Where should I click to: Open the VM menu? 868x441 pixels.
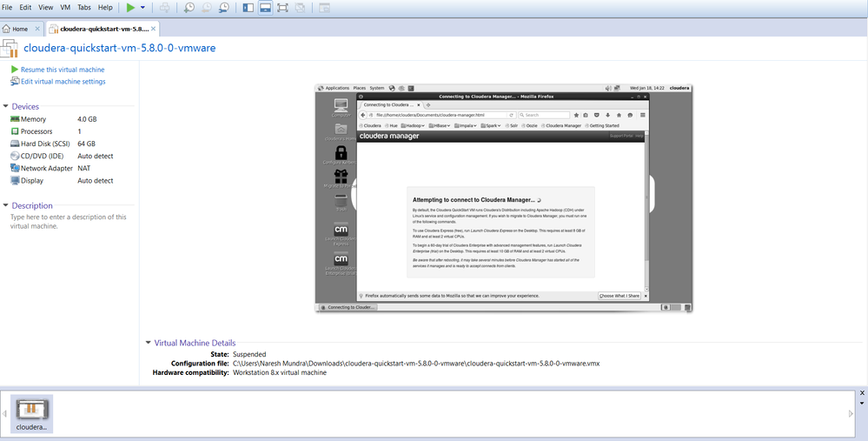tap(65, 7)
